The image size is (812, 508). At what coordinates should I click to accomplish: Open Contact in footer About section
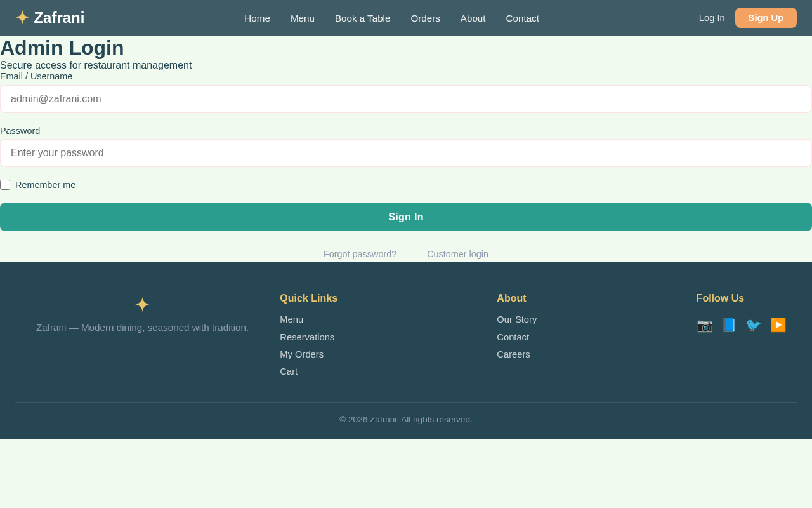(x=513, y=337)
